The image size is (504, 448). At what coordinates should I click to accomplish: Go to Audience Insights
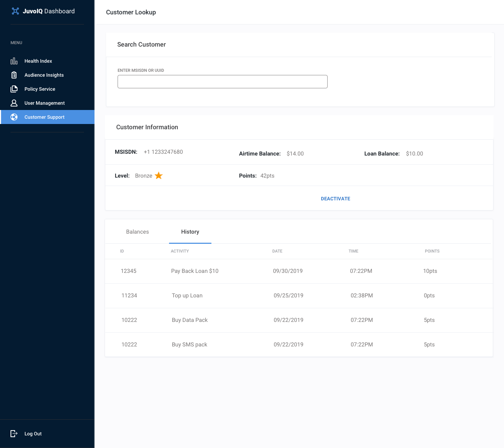tap(47, 75)
